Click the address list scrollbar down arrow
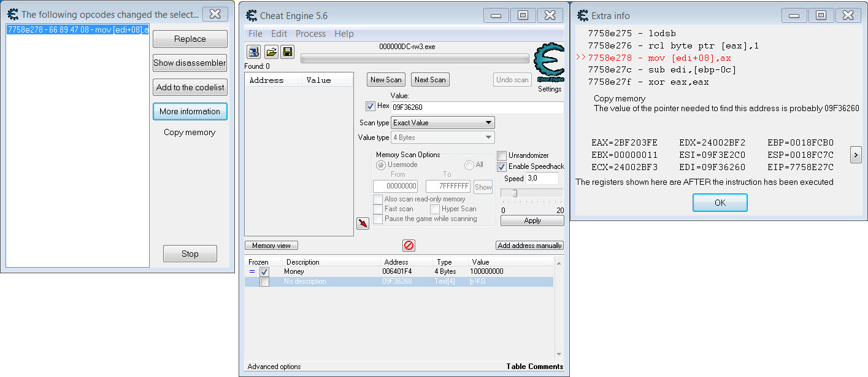Viewport: 868px width, 377px height. (x=558, y=355)
